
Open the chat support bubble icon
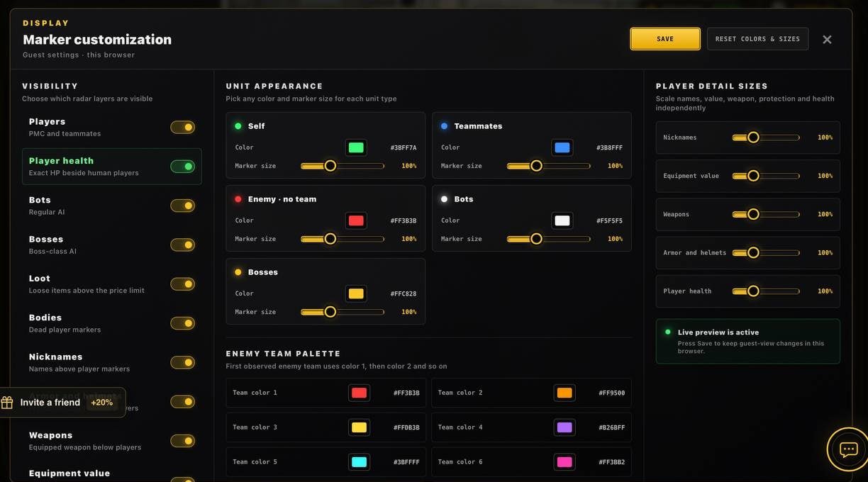point(848,449)
